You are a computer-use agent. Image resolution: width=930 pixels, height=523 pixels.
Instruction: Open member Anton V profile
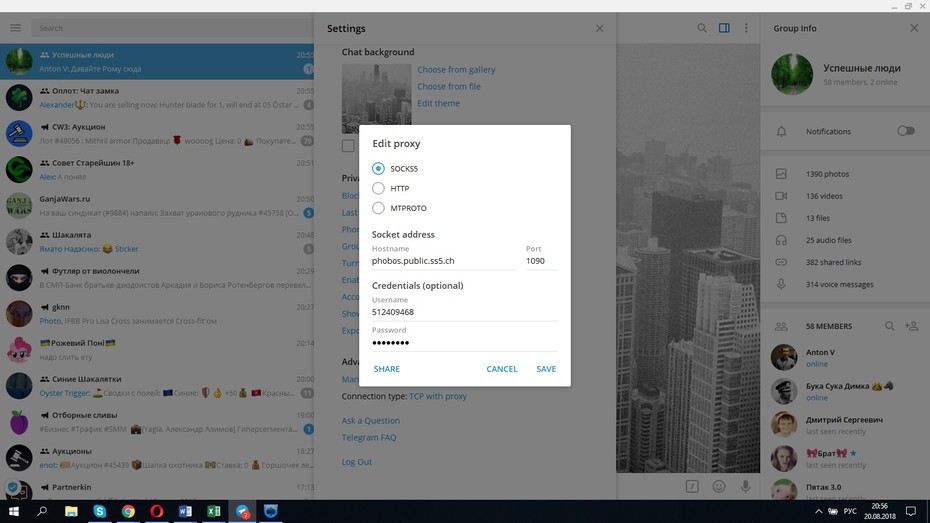point(845,358)
